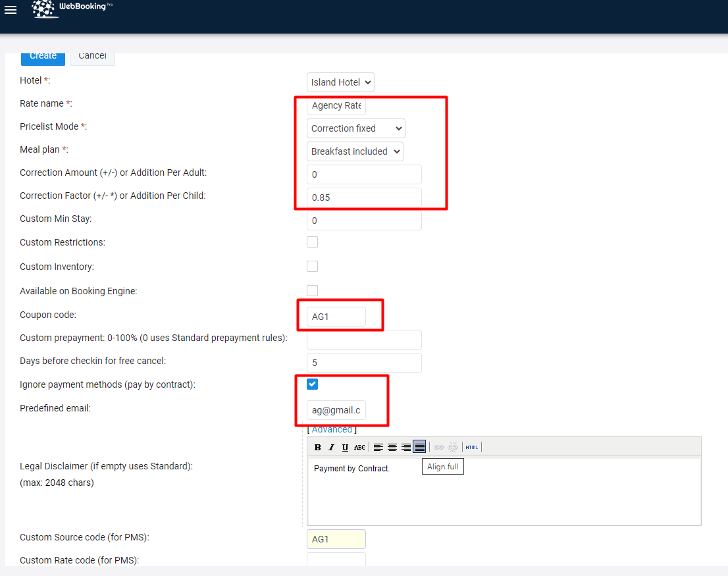Check the Custom Inventory box

point(313,267)
